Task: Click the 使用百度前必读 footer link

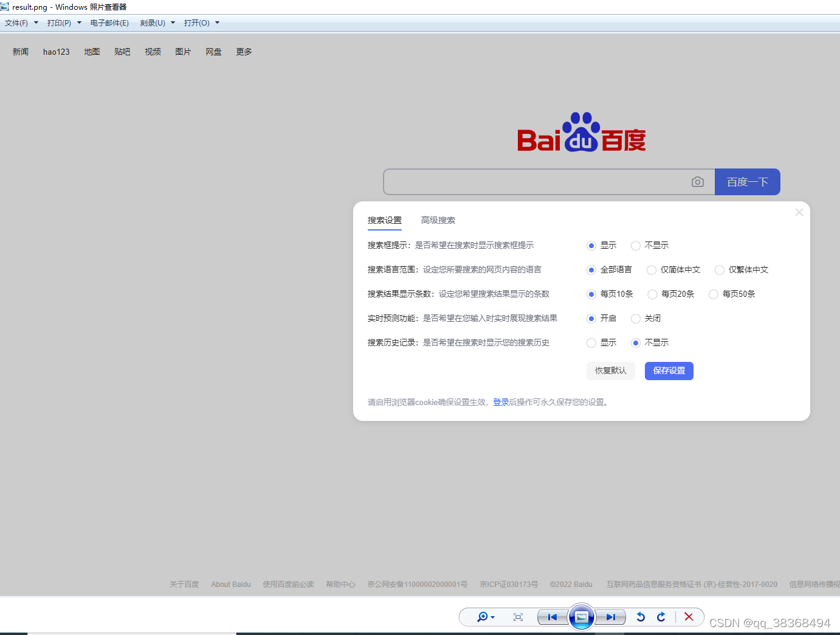Action: (288, 585)
